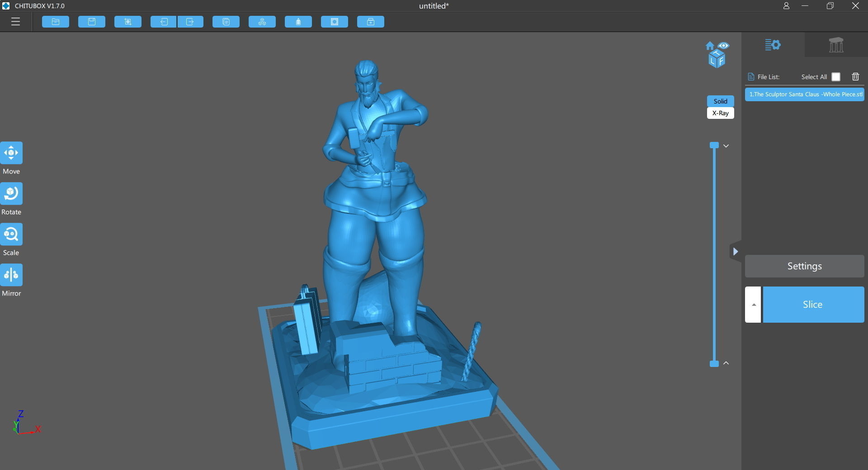Tick the Select All checkbox
Image resolution: width=868 pixels, height=470 pixels.
836,77
